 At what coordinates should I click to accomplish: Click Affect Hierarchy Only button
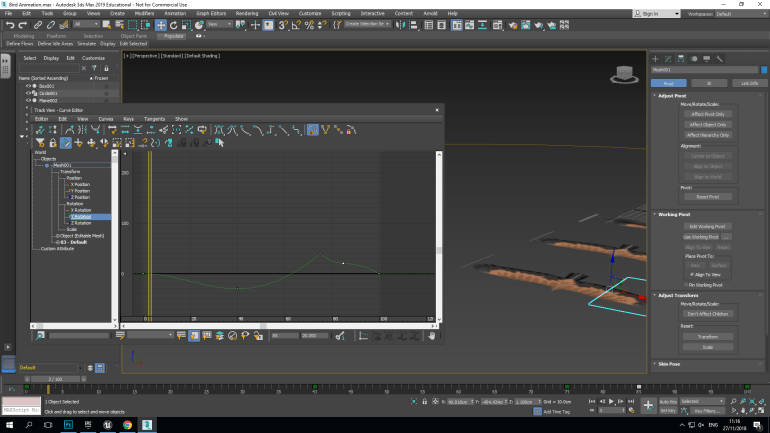pyautogui.click(x=708, y=135)
